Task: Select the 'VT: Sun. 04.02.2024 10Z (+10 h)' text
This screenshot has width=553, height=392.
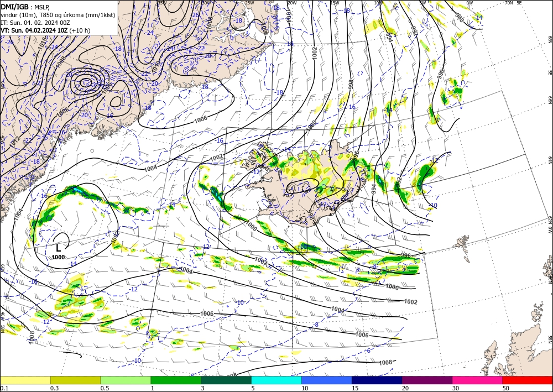Action: click(45, 30)
